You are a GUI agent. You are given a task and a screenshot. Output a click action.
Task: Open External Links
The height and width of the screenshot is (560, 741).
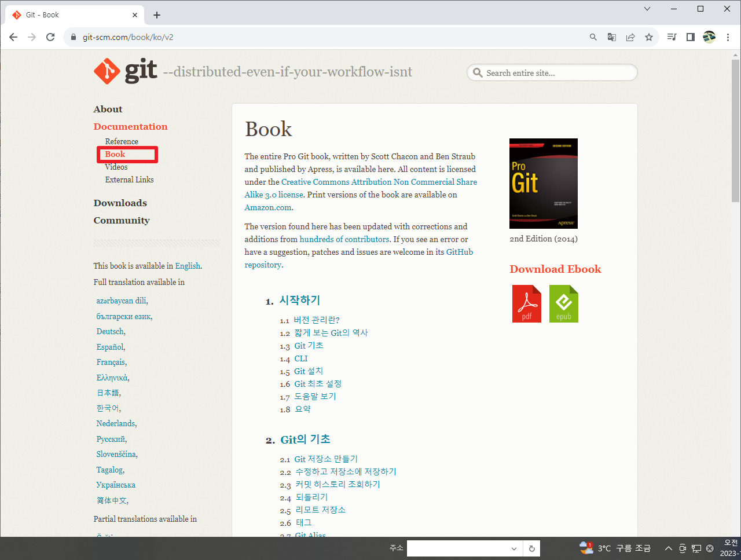pyautogui.click(x=130, y=180)
